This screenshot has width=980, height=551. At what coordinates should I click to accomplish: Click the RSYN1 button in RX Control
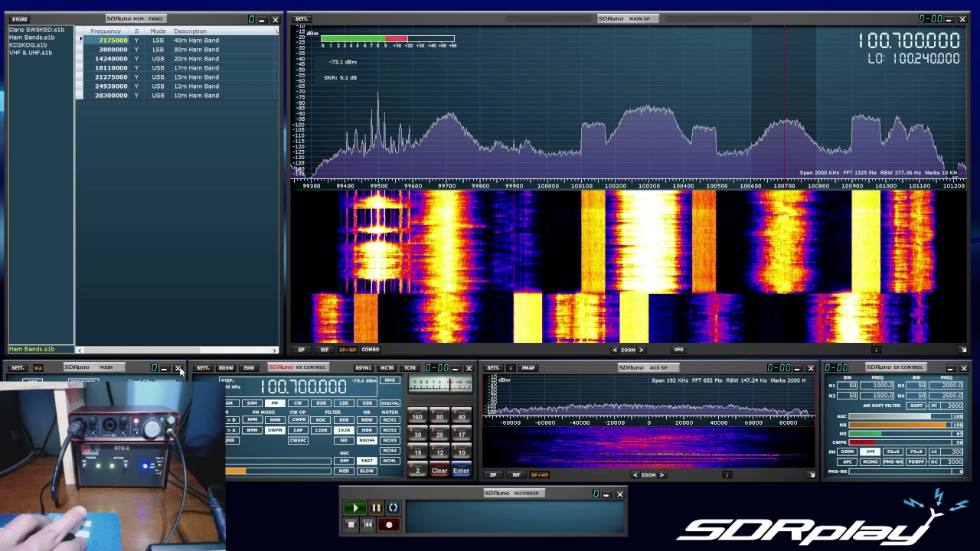tap(364, 368)
